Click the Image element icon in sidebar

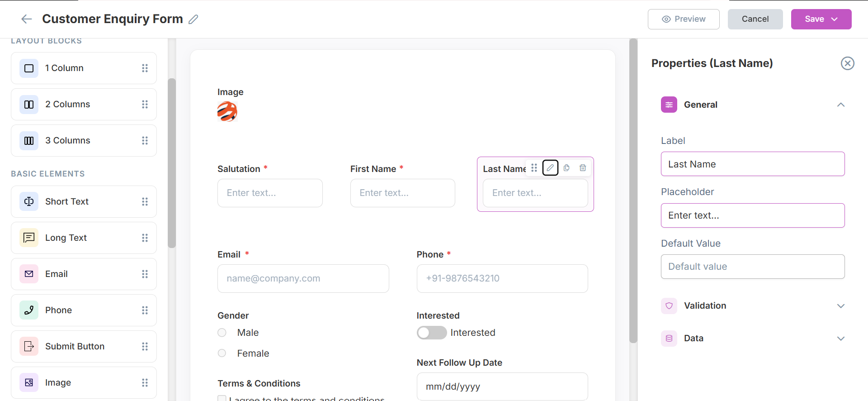click(x=29, y=382)
